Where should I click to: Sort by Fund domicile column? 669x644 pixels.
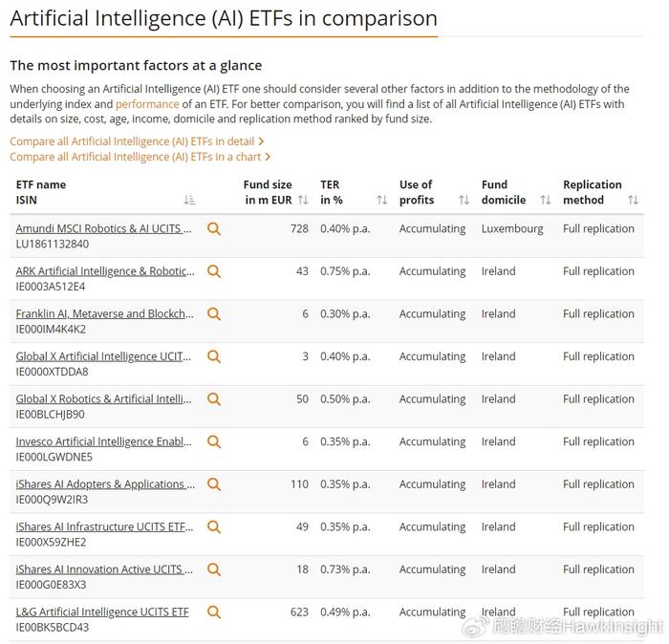pos(546,200)
